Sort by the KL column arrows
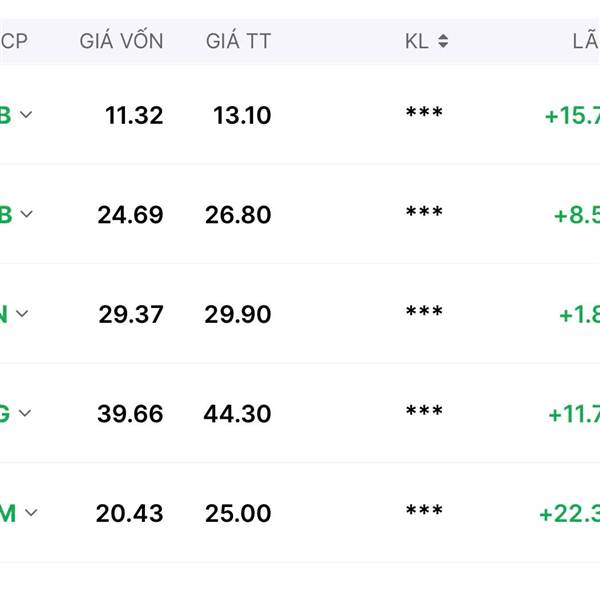 coord(443,41)
